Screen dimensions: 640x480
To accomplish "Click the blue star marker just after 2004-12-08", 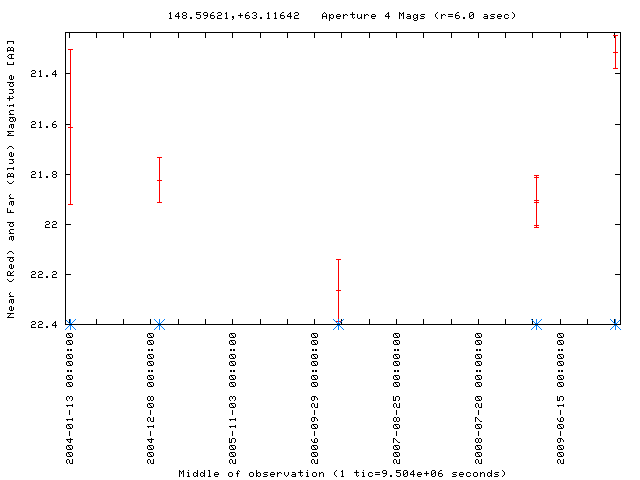I will point(160,324).
